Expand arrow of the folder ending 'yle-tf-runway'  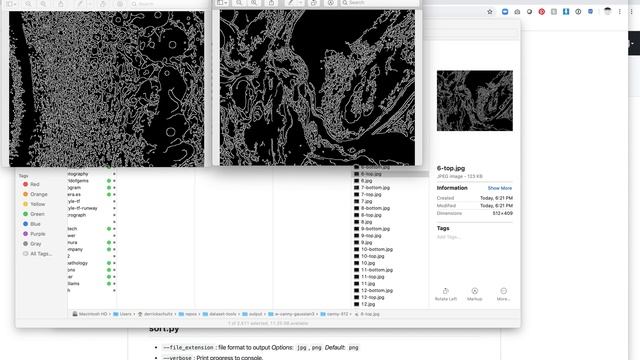(114, 208)
